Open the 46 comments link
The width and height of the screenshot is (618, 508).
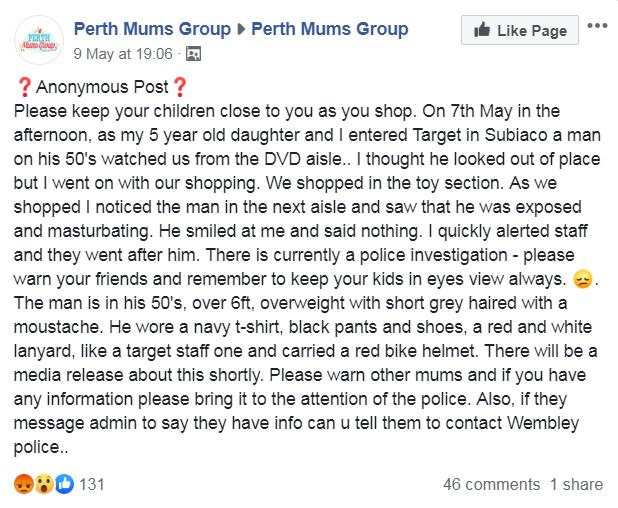491,484
